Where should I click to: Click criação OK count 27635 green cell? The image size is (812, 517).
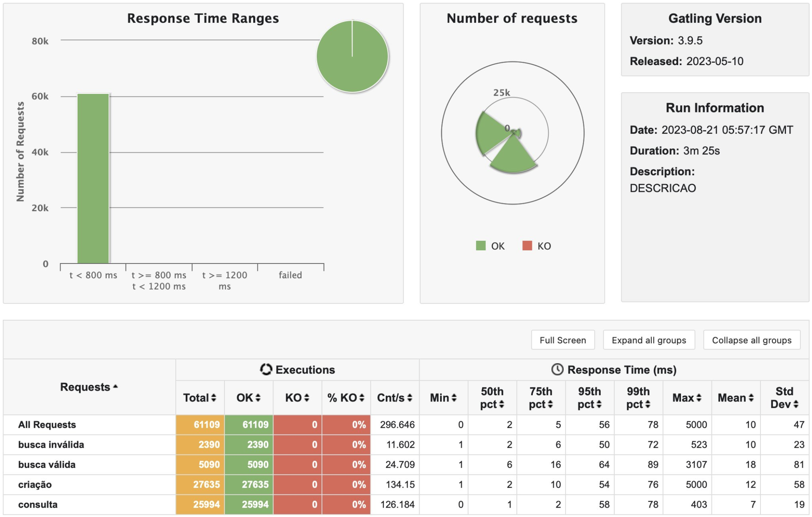pos(249,484)
